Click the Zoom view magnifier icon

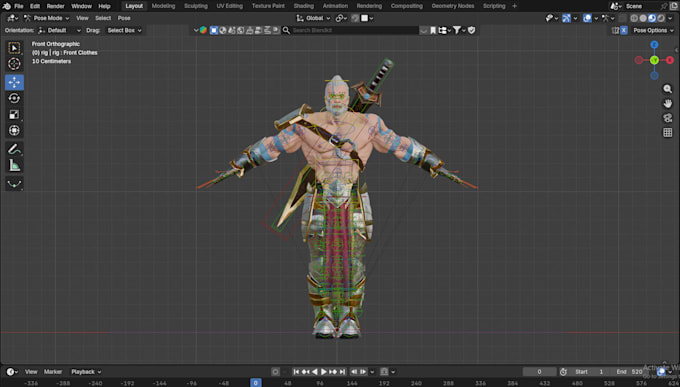[667, 89]
